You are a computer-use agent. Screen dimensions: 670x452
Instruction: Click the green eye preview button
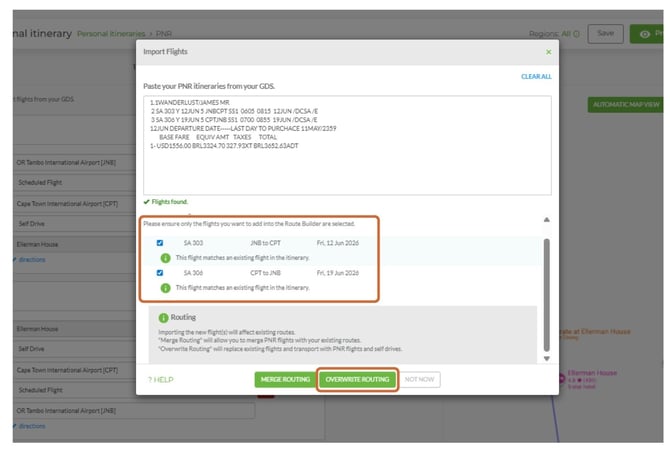click(646, 34)
